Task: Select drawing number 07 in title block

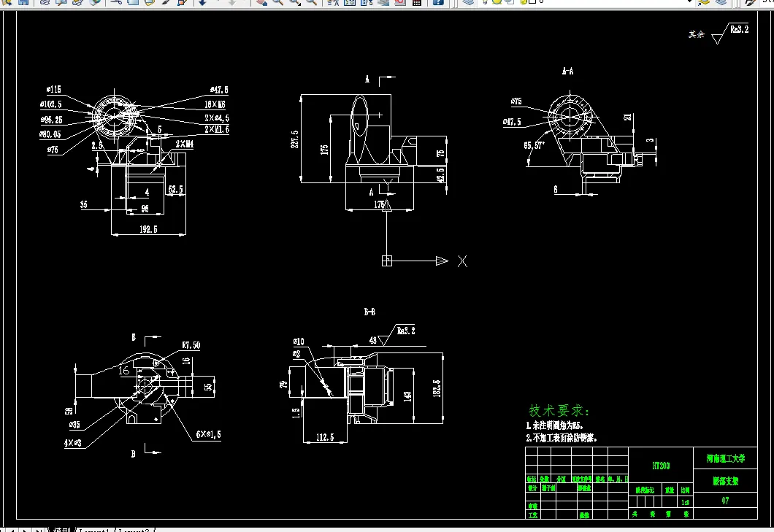Action: click(725, 501)
